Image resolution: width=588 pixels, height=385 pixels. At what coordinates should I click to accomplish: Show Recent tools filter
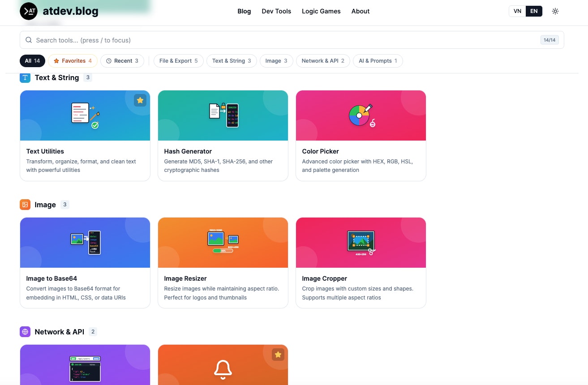[x=122, y=61]
